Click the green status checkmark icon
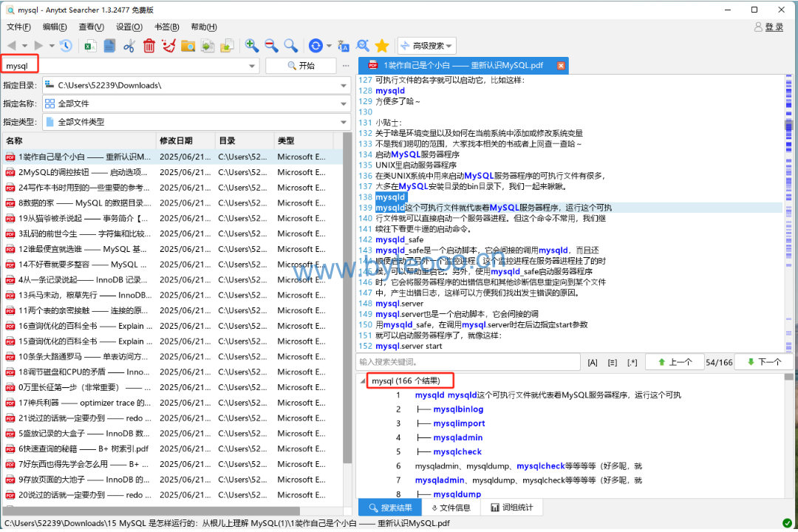This screenshot has width=798, height=532. pos(787,523)
